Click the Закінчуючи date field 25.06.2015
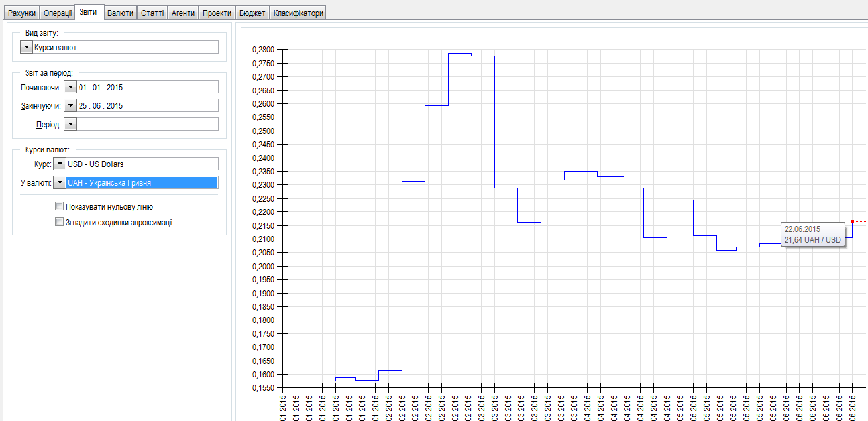 [x=147, y=106]
